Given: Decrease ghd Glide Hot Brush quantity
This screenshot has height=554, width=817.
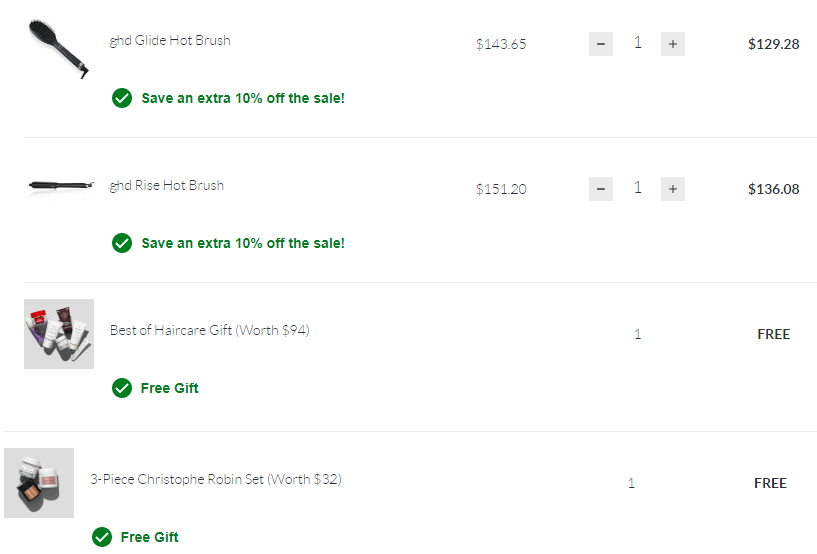Looking at the screenshot, I should (600, 44).
